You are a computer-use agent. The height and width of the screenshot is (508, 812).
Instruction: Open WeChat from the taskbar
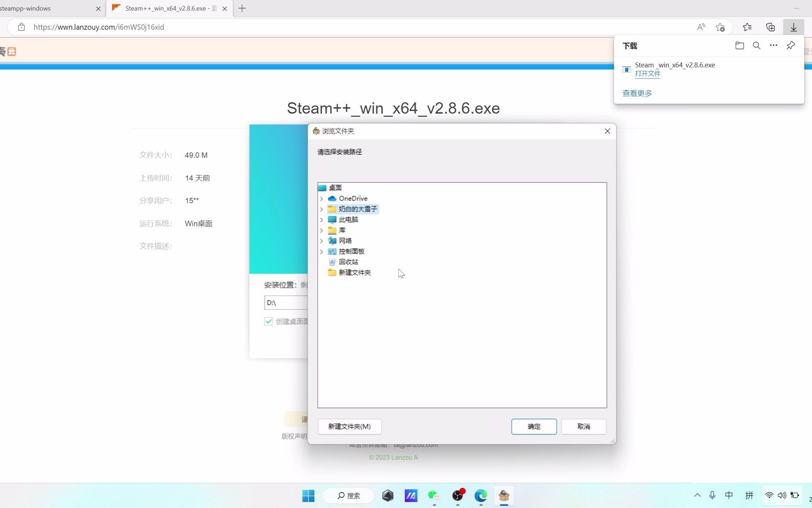tap(434, 496)
